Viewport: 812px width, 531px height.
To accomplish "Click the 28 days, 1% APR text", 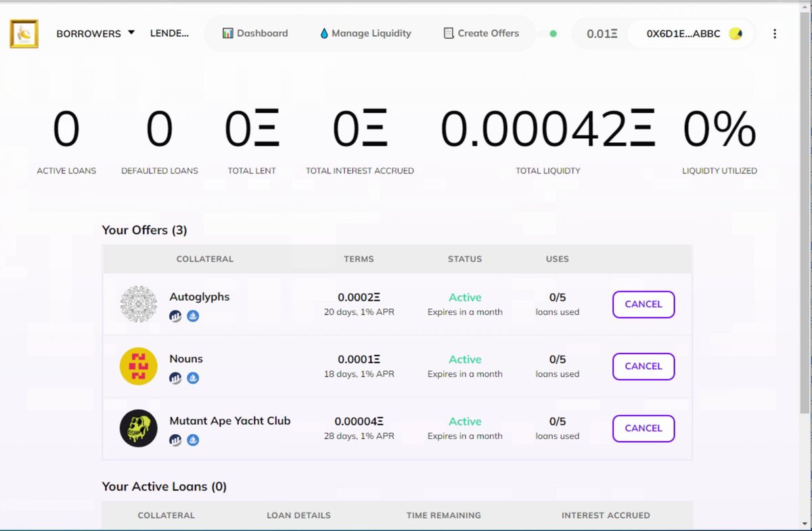I will 359,436.
